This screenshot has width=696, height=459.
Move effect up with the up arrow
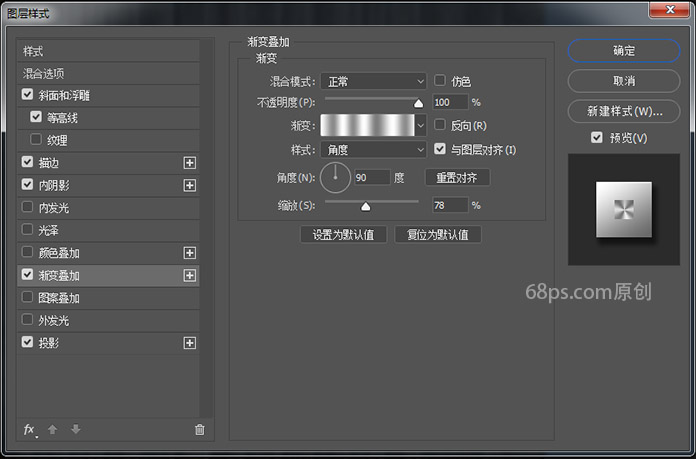(52, 429)
